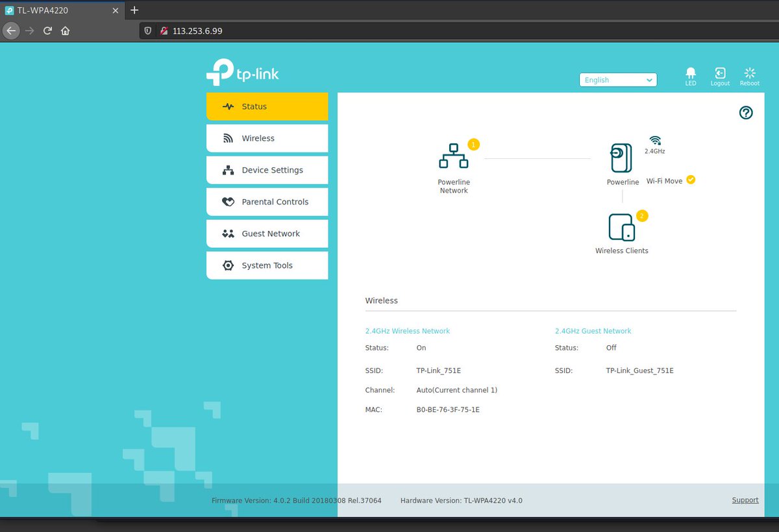
Task: Click the Wi-Fi Move checkmark badge
Action: tap(691, 180)
